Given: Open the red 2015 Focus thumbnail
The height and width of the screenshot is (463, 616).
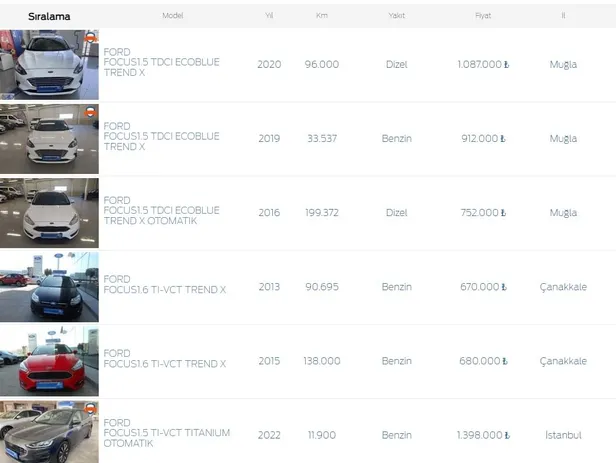Looking at the screenshot, I should pyautogui.click(x=48, y=360).
